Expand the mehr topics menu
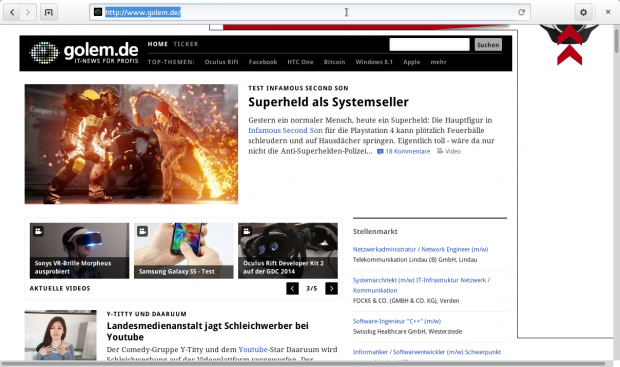620x367 pixels. (x=439, y=62)
